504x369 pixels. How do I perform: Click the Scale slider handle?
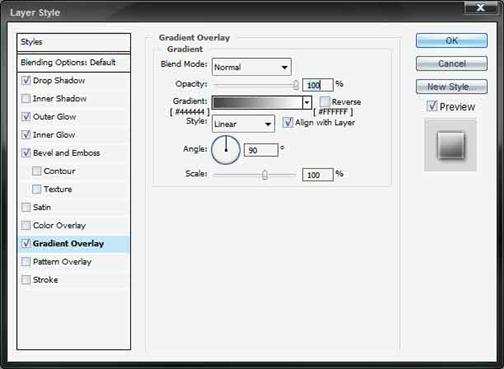265,175
